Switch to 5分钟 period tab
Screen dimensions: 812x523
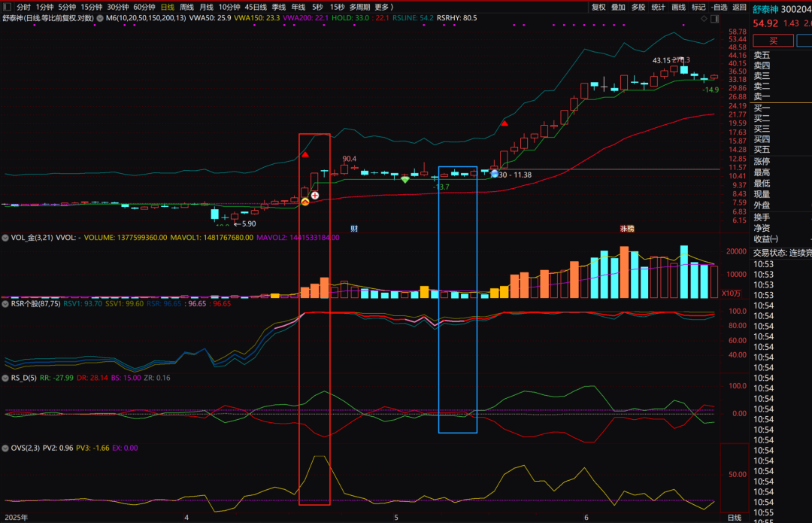[67, 8]
